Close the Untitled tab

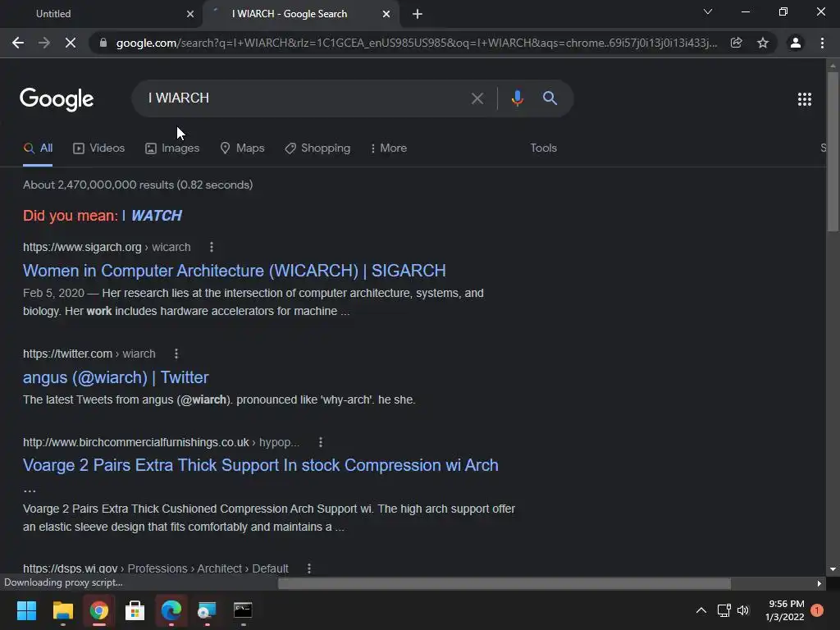point(190,14)
